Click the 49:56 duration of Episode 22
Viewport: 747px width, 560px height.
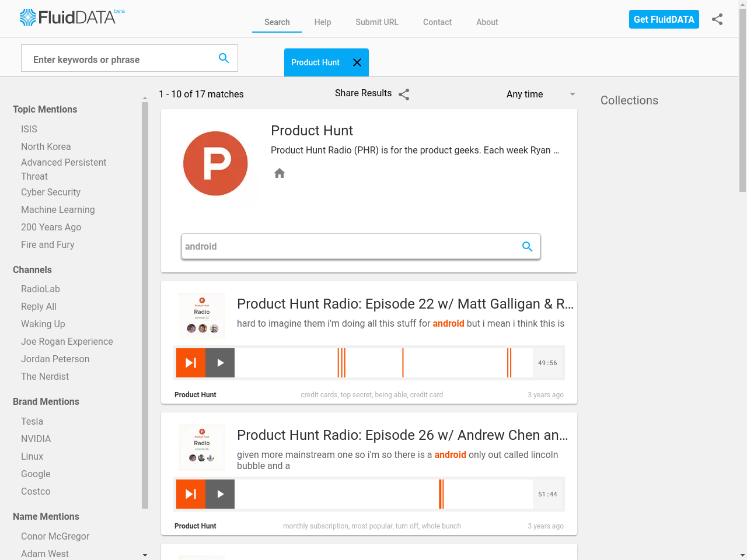coord(547,363)
